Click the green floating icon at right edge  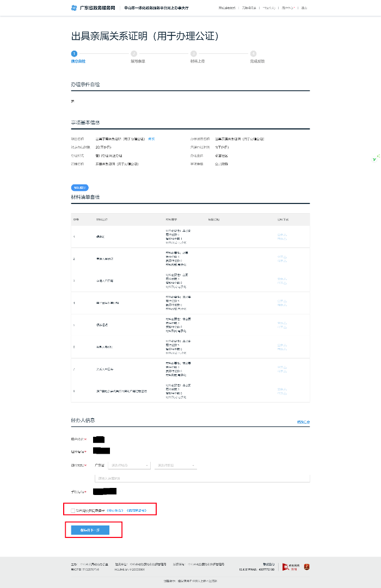[376, 158]
